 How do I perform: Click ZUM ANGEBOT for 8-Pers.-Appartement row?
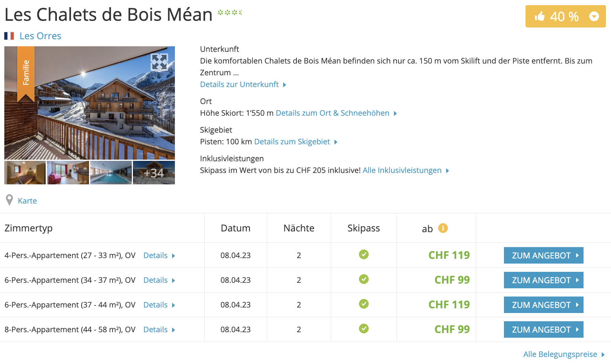coord(544,329)
